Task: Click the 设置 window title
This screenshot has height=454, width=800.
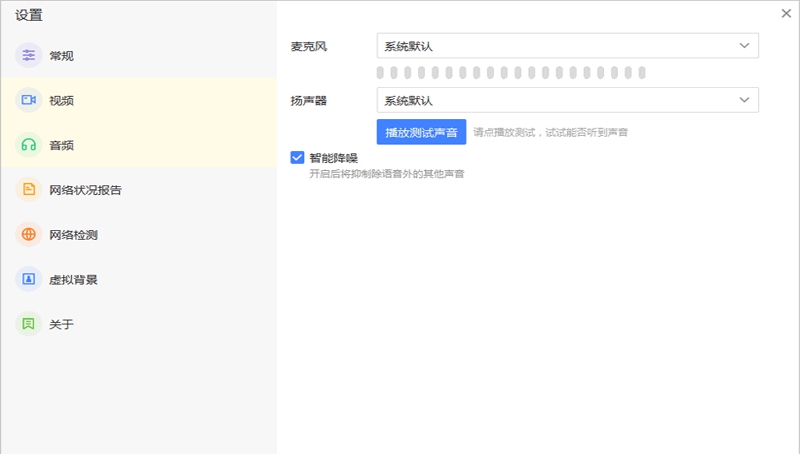Action: 29,15
